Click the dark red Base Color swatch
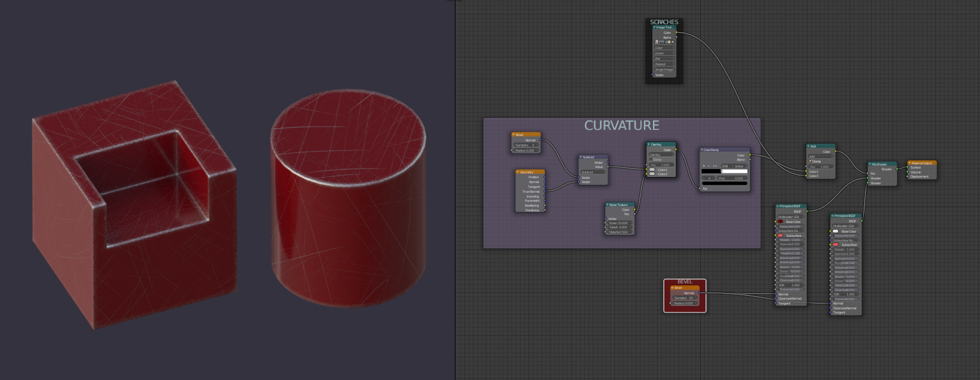The width and height of the screenshot is (980, 380). click(780, 222)
